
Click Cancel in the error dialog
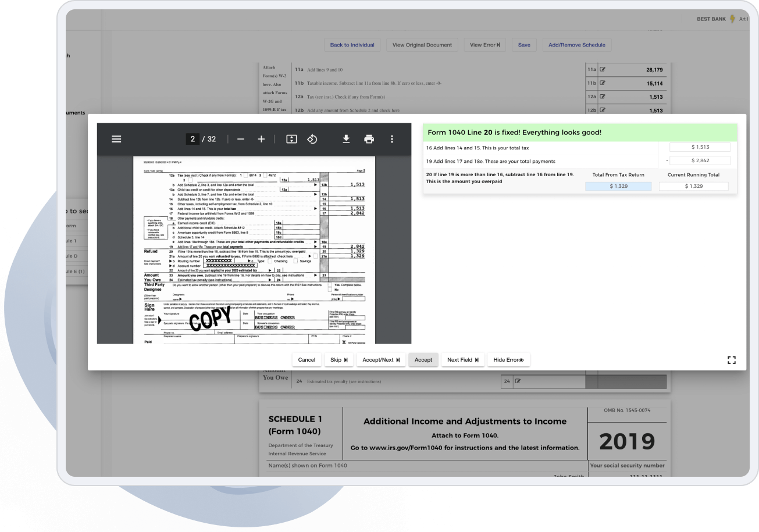pos(307,360)
